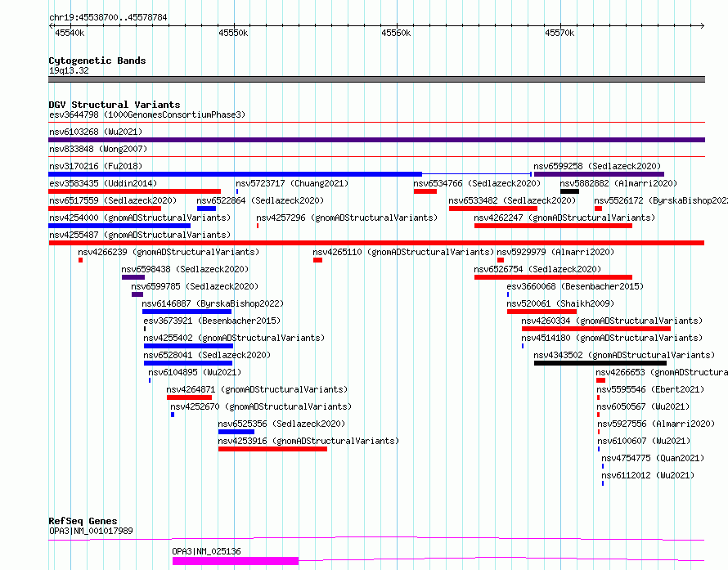Click the nsv4343502 gnomAD variant label
The height and width of the screenshot is (570, 728).
tap(624, 355)
